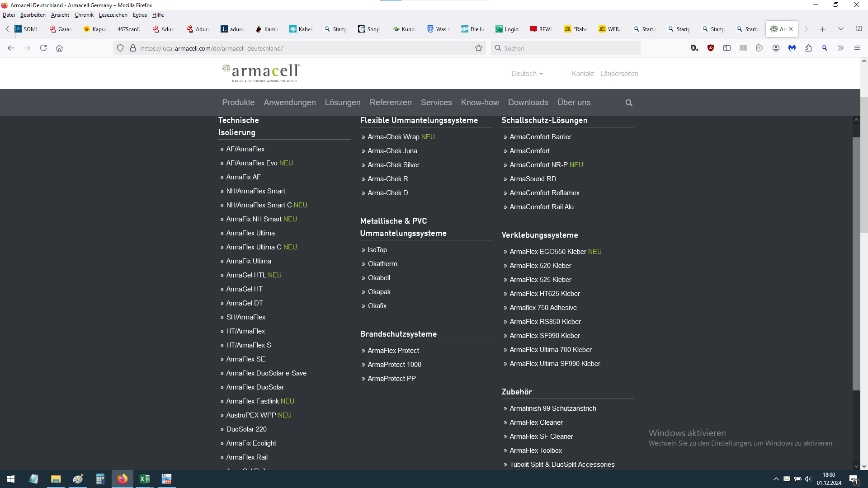Screen dimensions: 868x488
Task: Click the Suchen search field
Action: 566,48
